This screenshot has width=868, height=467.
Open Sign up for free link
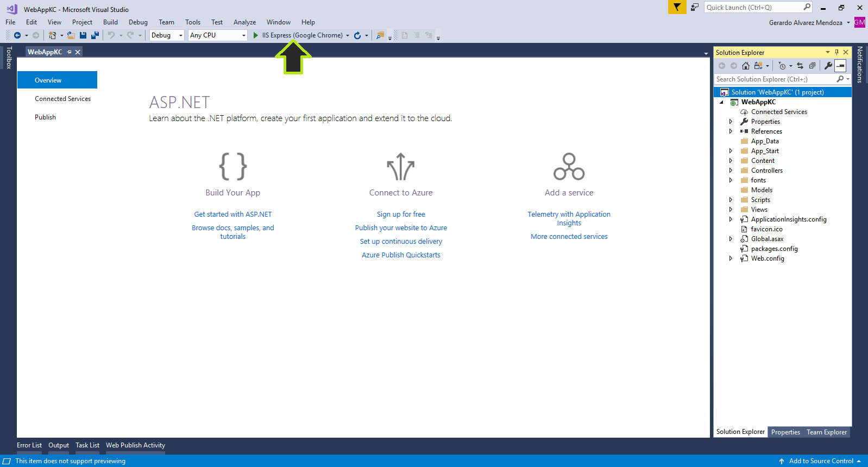401,214
